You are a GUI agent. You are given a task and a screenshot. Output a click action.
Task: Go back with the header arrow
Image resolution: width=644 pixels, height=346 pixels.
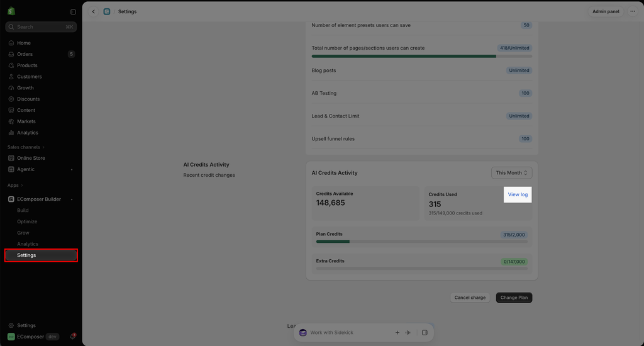tap(94, 11)
